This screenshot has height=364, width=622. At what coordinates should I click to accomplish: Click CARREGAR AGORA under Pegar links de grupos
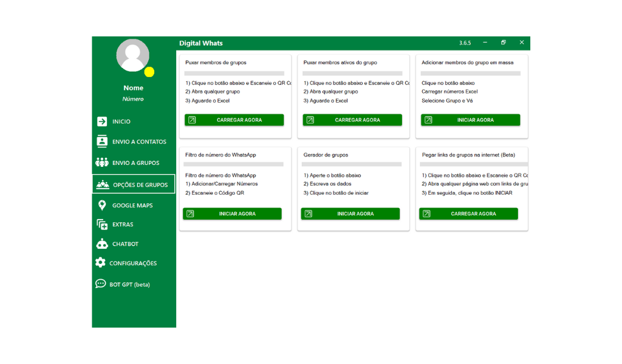coord(468,214)
